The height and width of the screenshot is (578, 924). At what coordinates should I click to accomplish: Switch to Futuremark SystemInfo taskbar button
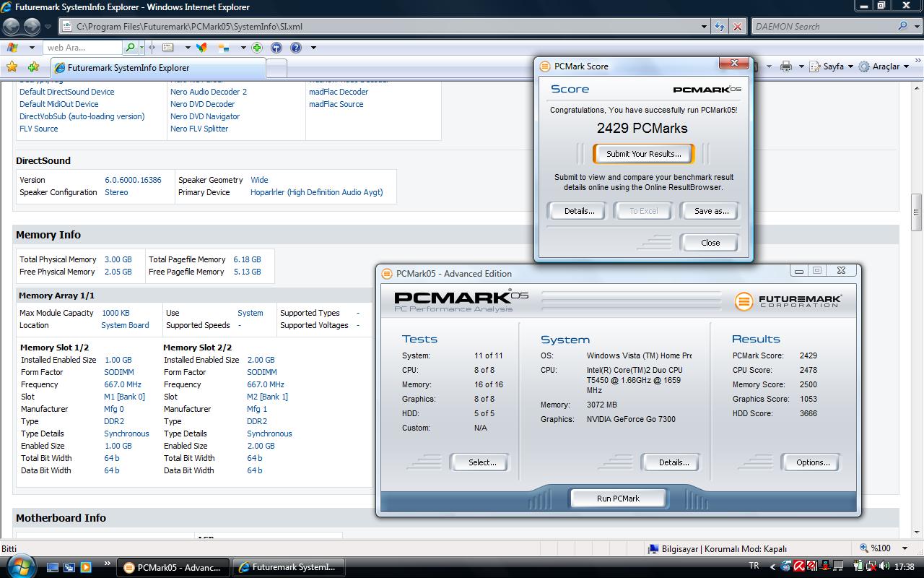pyautogui.click(x=289, y=567)
